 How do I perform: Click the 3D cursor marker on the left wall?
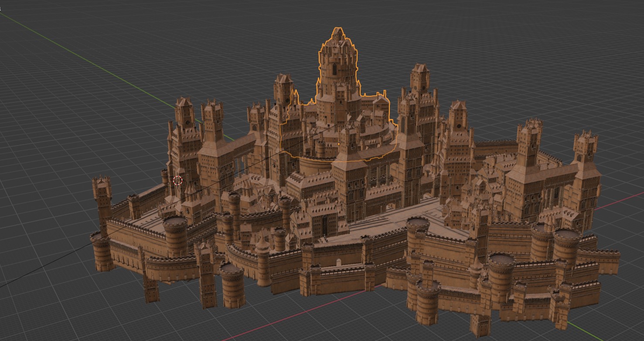[177, 180]
